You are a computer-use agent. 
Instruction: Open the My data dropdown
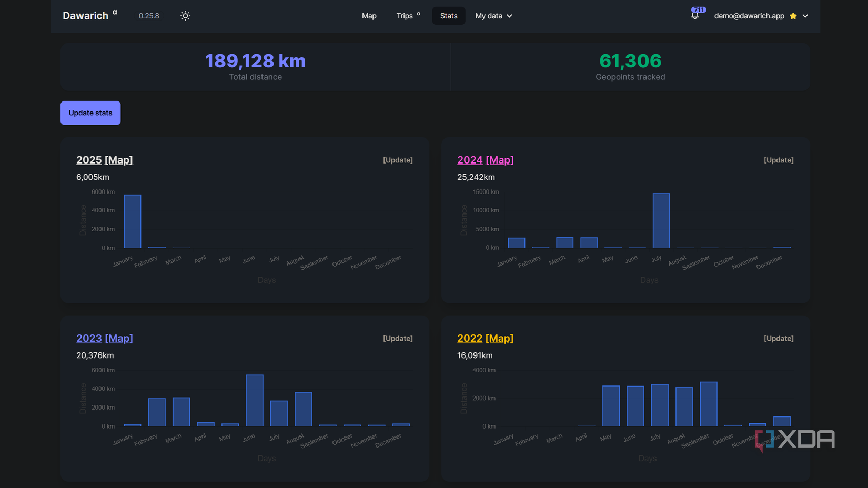[x=493, y=16]
